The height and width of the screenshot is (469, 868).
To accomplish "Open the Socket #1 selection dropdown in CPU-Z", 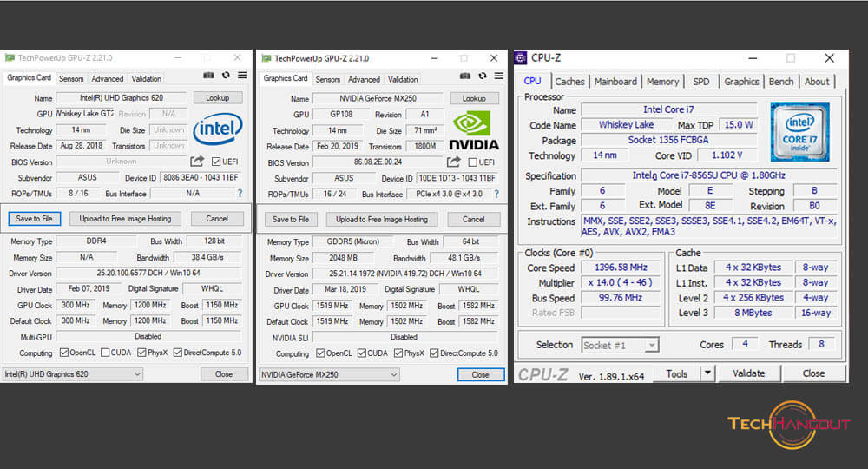I will [620, 345].
